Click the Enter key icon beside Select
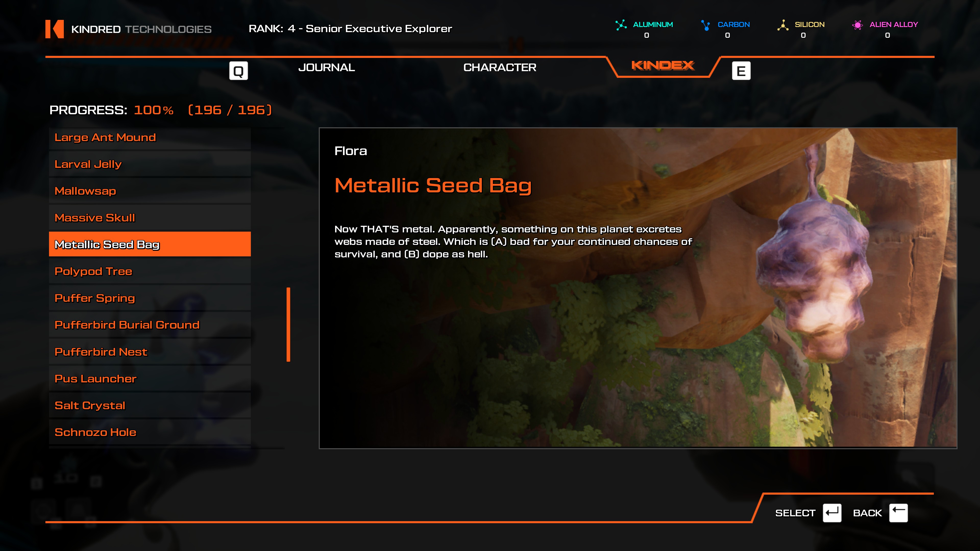 coord(832,513)
